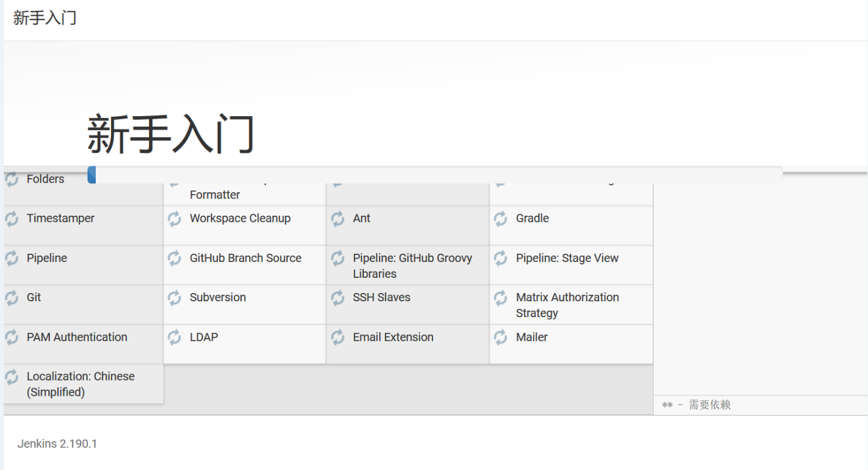This screenshot has height=470, width=868.
Task: Click the sync icon next to Workspace Cleanup
Action: coord(175,219)
